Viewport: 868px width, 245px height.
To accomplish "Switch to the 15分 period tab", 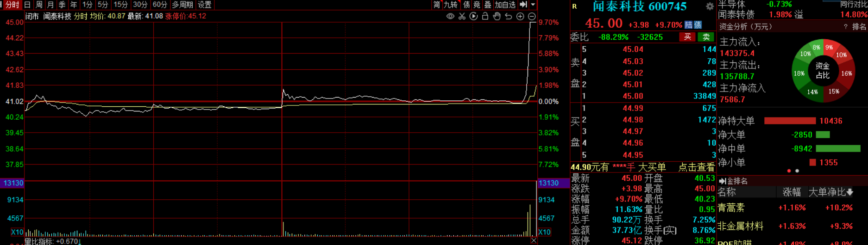I will tap(120, 5).
